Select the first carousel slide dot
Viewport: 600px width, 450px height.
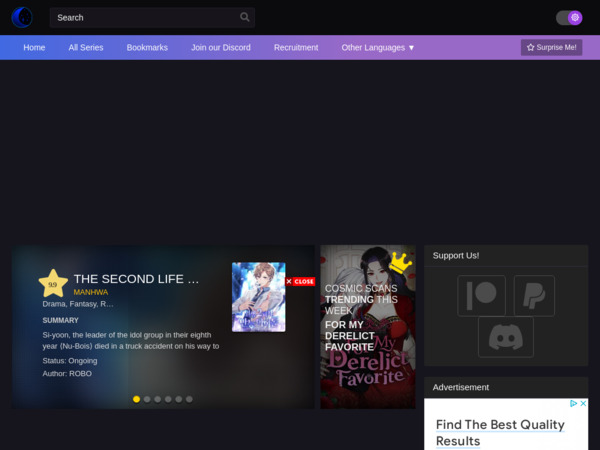[x=136, y=399]
